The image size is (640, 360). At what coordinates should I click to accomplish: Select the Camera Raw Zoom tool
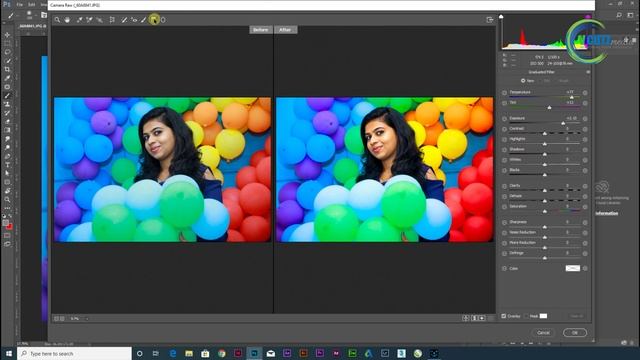[x=58, y=20]
